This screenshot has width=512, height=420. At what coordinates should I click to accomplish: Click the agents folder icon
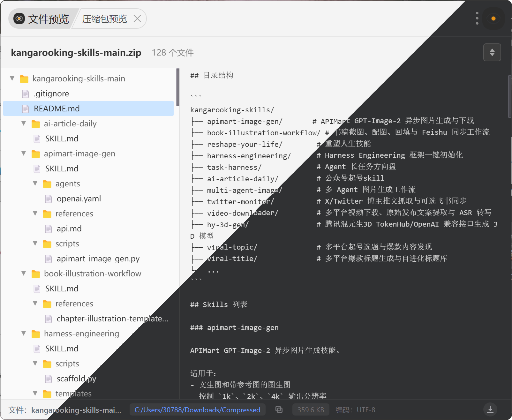(x=47, y=184)
